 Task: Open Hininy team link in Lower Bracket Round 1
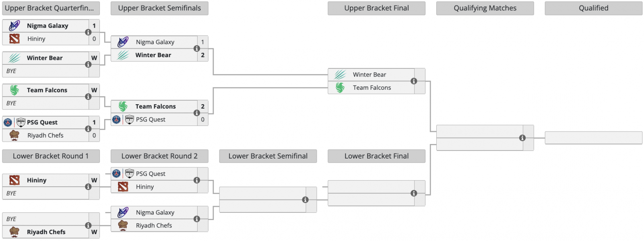coord(37,180)
